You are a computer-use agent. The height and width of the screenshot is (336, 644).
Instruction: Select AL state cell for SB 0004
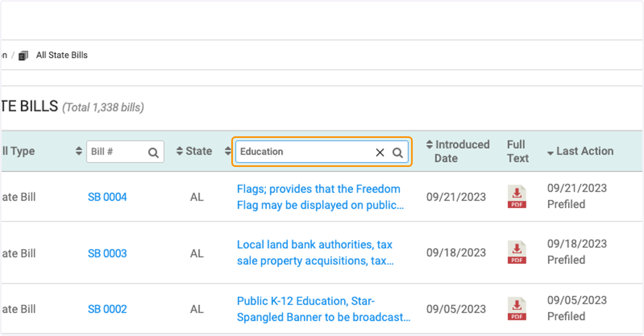point(197,197)
